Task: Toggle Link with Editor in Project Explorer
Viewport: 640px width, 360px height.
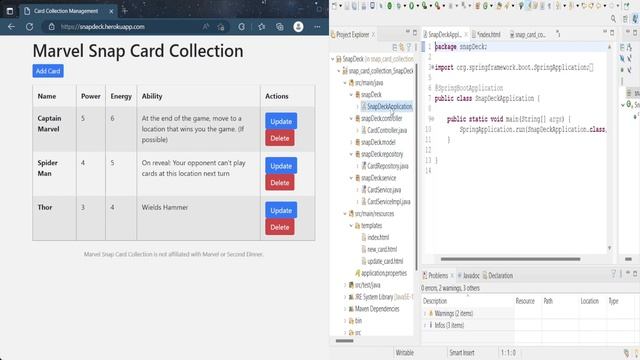Action: click(402, 47)
